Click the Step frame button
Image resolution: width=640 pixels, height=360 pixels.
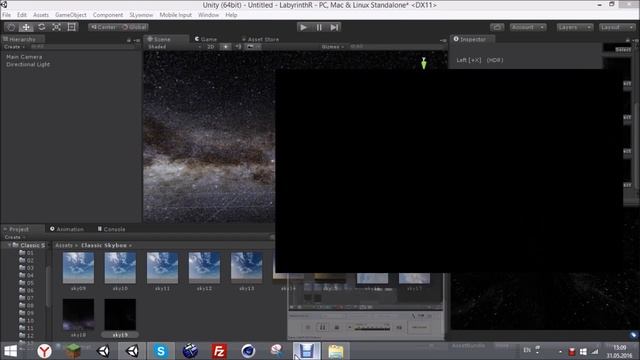(x=334, y=27)
